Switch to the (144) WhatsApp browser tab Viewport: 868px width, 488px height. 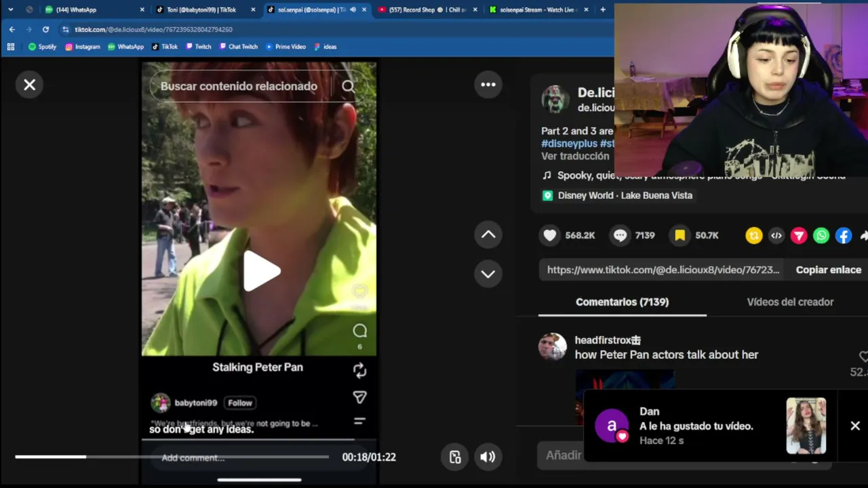click(x=94, y=9)
